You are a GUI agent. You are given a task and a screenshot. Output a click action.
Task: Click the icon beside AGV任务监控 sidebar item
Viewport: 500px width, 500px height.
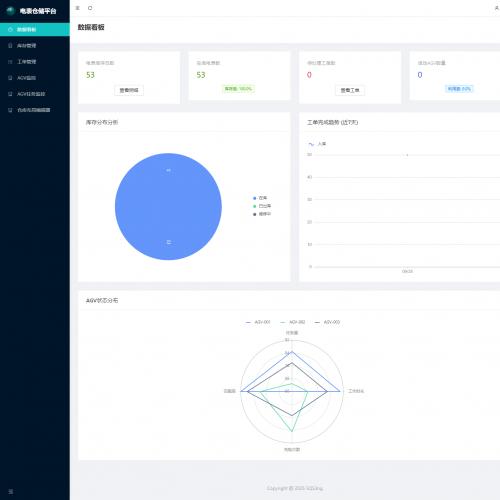click(10, 94)
